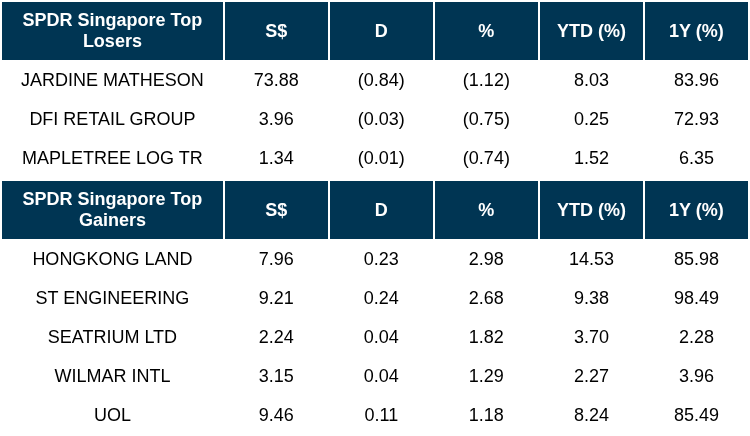The height and width of the screenshot is (436, 750).
Task: Click DFI Retail Group 1Y value 72.93
Action: click(696, 119)
